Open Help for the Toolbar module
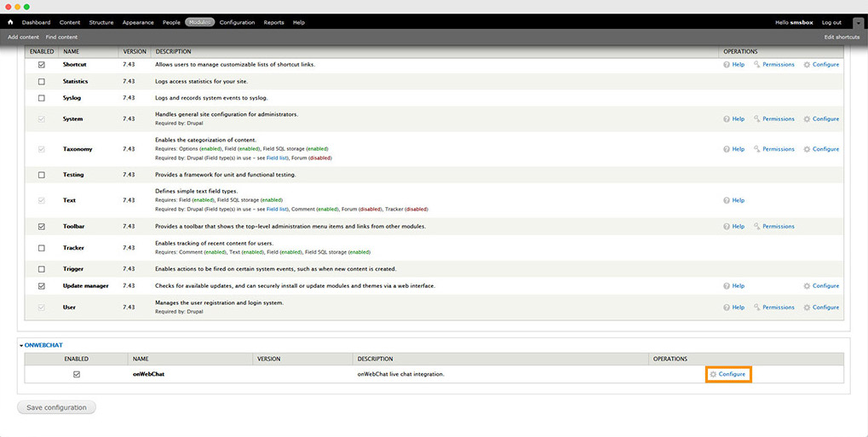868x437 pixels. (x=734, y=227)
